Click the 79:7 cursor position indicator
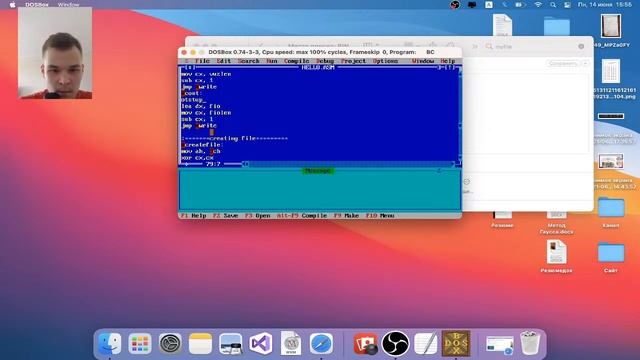Image resolution: width=640 pixels, height=360 pixels. tap(213, 164)
